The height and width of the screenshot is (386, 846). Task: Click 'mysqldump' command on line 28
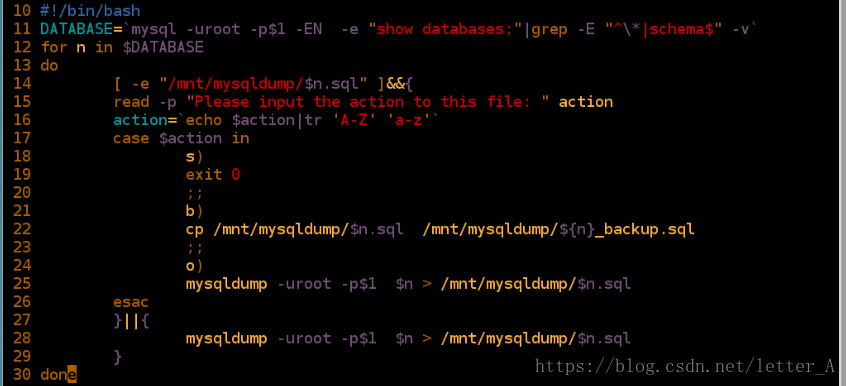pos(227,338)
